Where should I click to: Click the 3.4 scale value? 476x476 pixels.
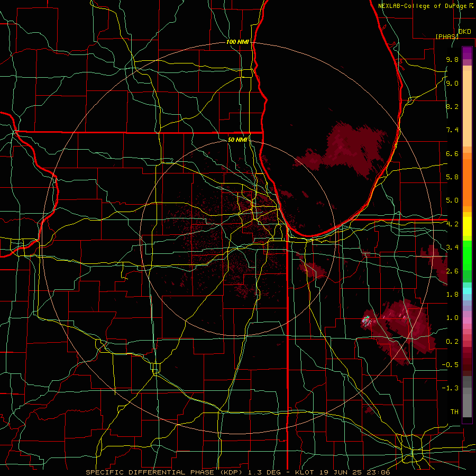[x=452, y=248]
